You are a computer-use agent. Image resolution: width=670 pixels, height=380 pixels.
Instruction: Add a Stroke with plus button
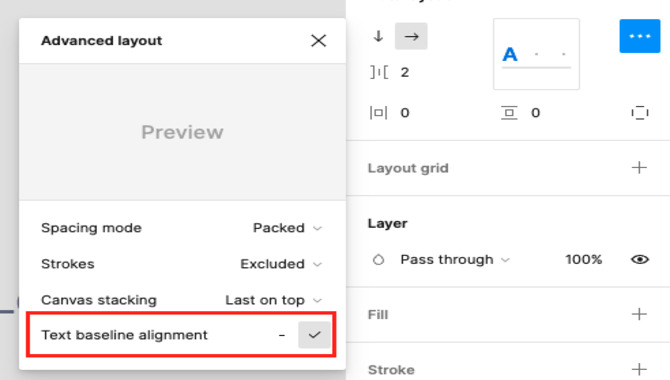coord(639,369)
